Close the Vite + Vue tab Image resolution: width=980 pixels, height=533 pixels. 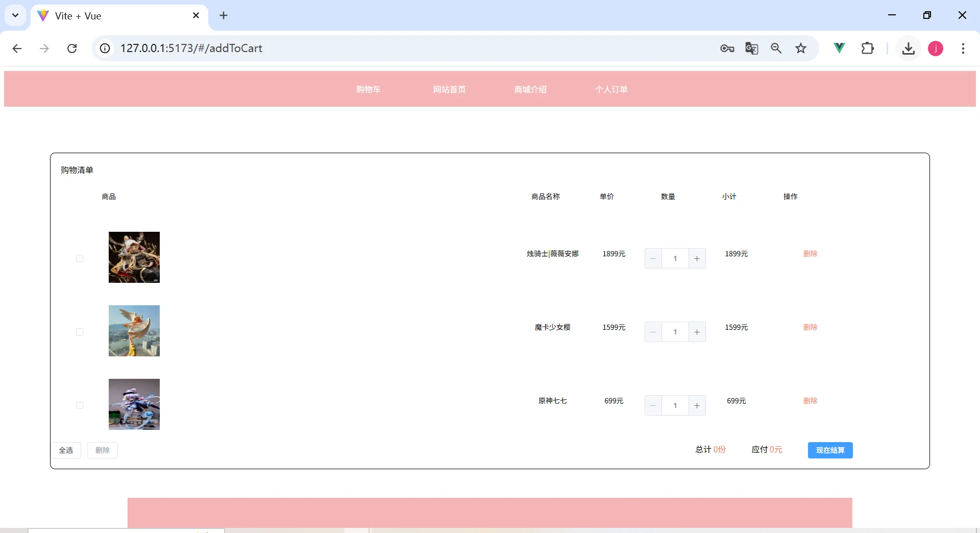196,16
